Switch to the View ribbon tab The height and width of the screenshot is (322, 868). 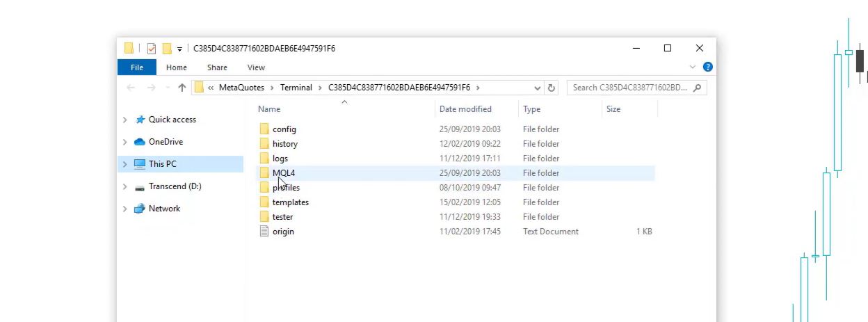(x=256, y=67)
